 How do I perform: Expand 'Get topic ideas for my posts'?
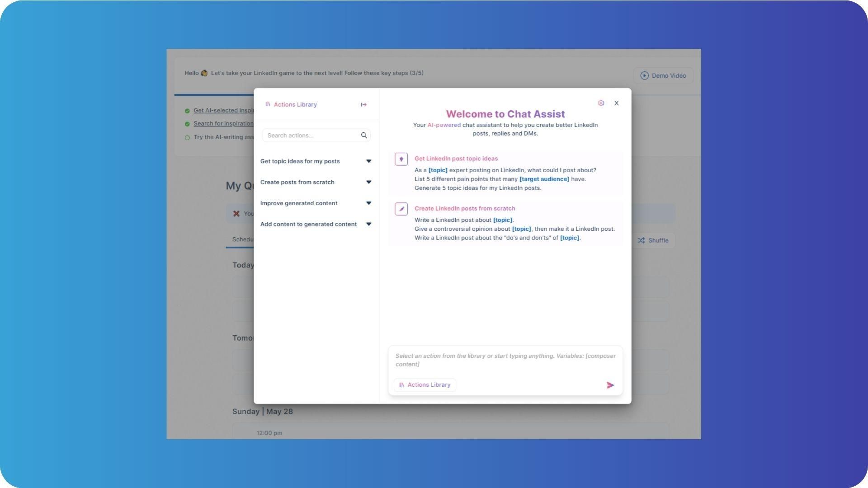316,161
